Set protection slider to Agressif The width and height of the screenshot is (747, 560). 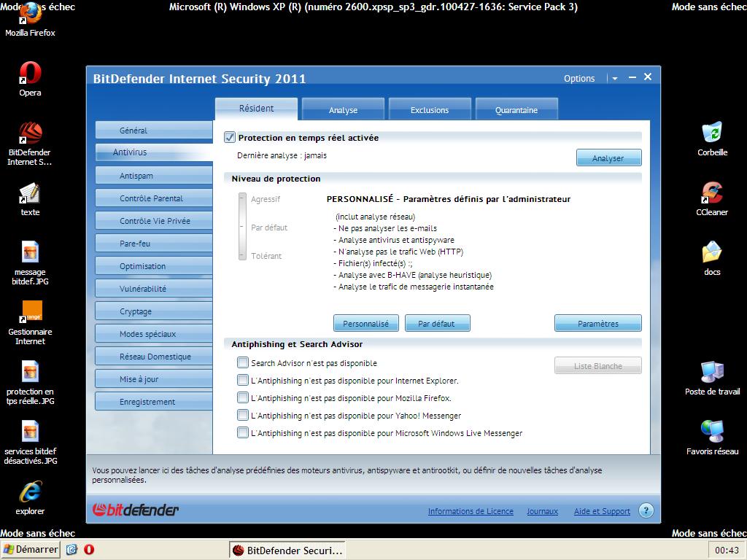pyautogui.click(x=242, y=199)
